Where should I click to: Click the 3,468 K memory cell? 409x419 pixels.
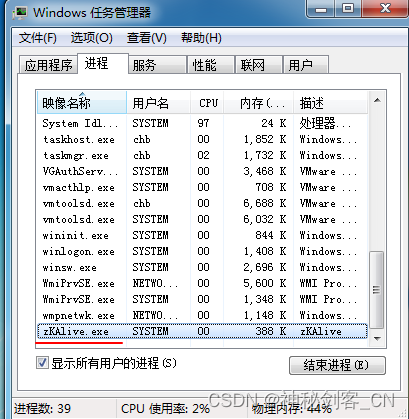click(265, 171)
